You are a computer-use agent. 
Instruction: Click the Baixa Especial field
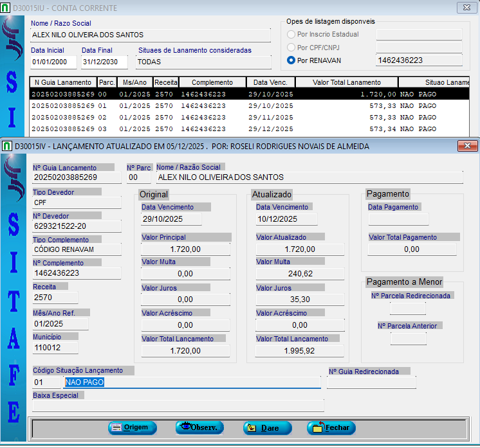coord(178,406)
